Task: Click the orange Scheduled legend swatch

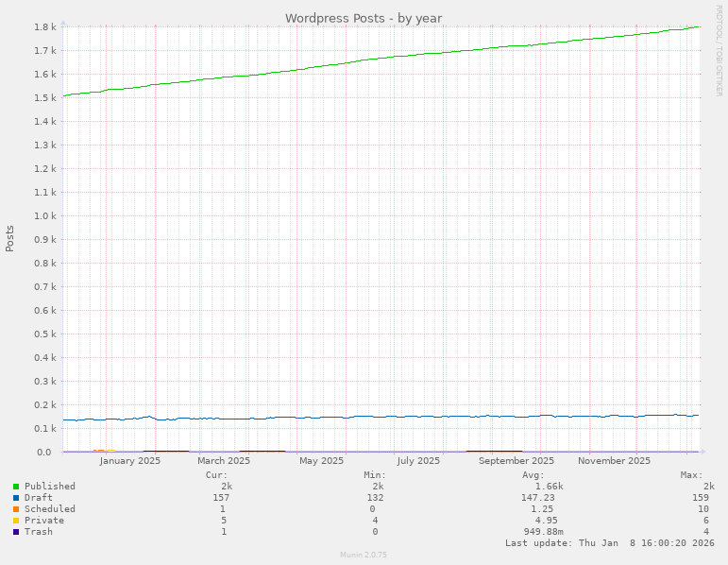Action: click(x=16, y=509)
